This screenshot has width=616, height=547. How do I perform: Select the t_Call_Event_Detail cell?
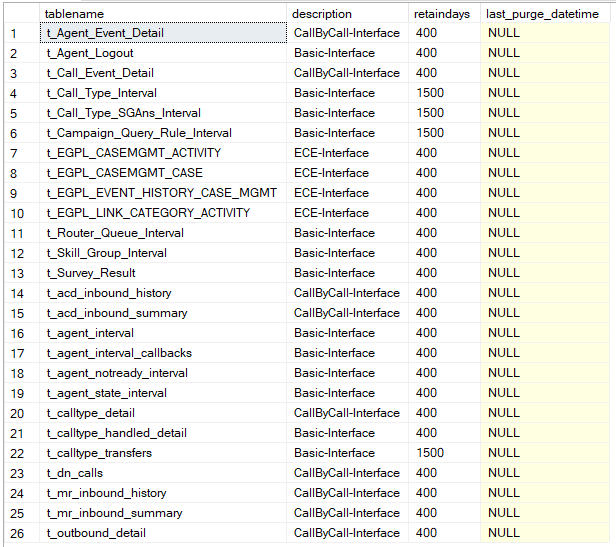pyautogui.click(x=163, y=73)
